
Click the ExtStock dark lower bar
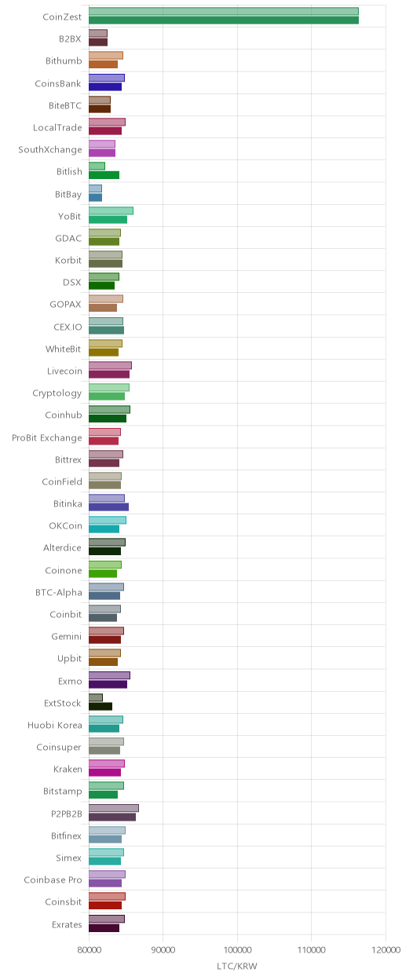click(x=100, y=706)
